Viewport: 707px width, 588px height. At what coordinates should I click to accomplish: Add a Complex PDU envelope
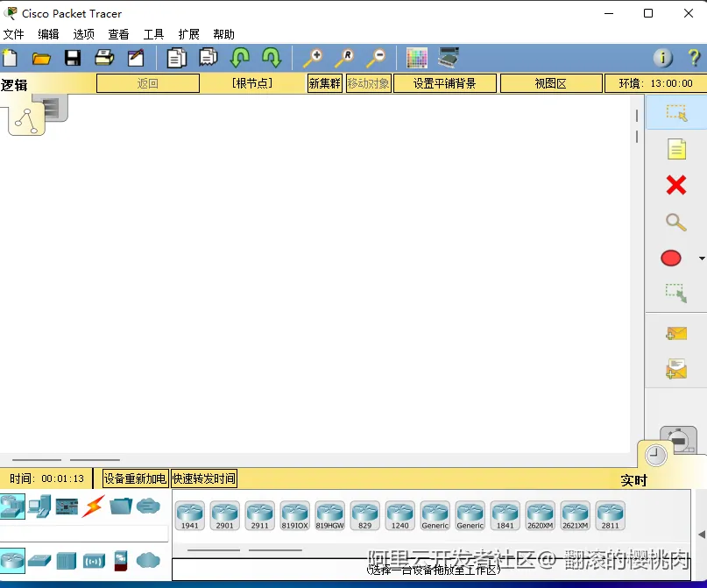(x=676, y=369)
